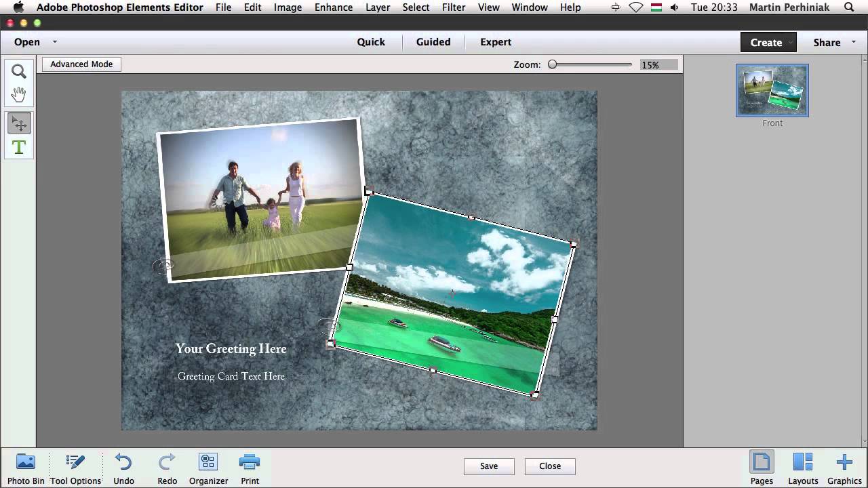Click the Open button
Image resolution: width=868 pixels, height=488 pixels.
click(27, 42)
